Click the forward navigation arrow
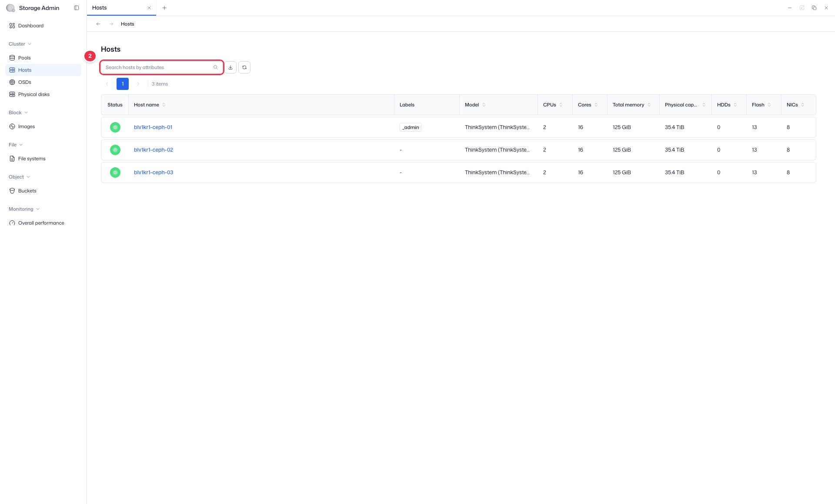The image size is (835, 504). tap(111, 24)
